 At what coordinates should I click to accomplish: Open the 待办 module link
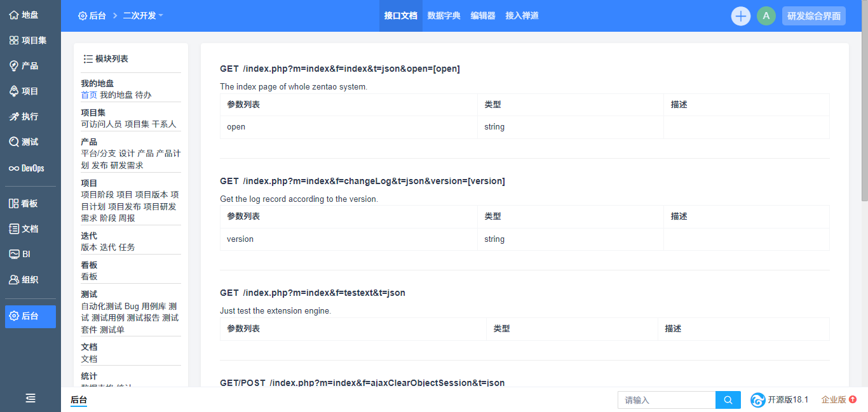[144, 95]
